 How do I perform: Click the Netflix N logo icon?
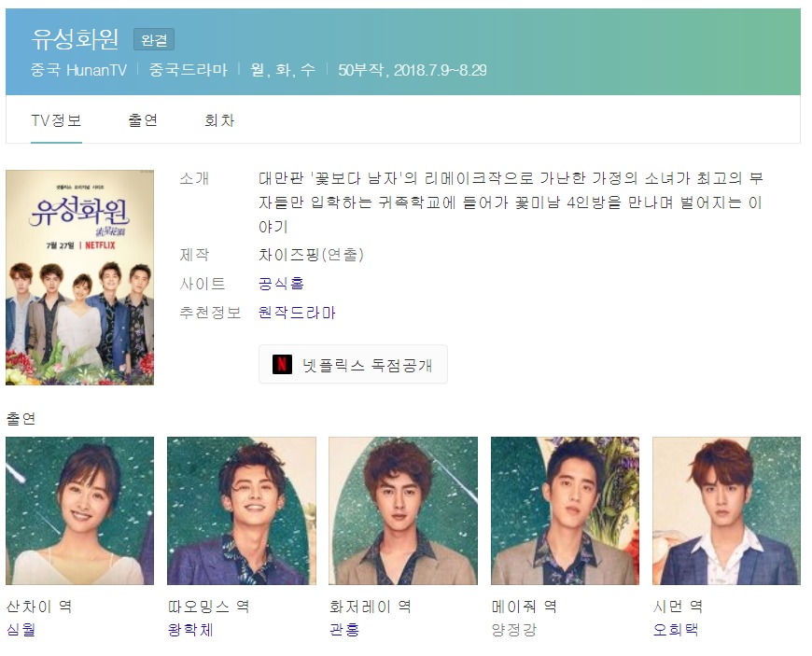pyautogui.click(x=282, y=365)
